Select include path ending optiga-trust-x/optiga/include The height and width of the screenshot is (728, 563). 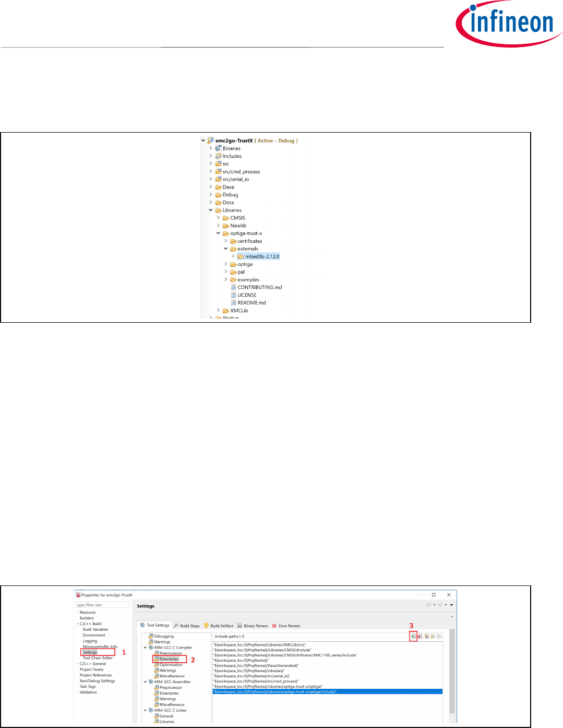327,691
